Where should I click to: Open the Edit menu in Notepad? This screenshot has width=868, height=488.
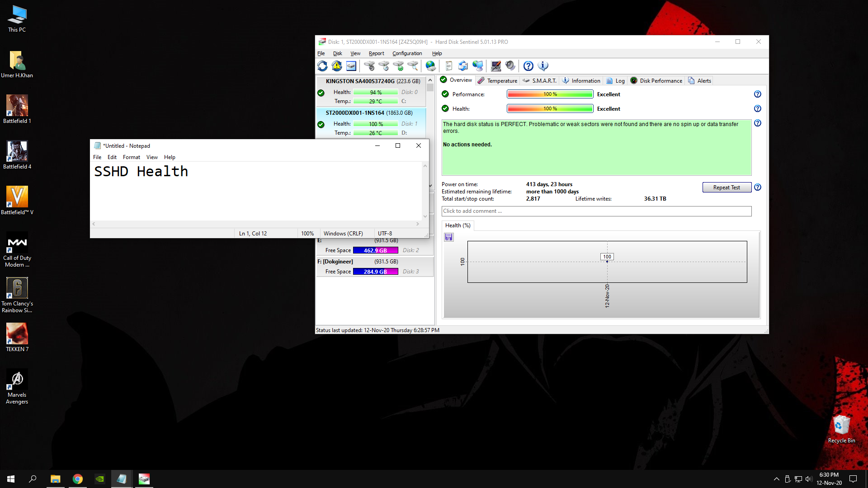pos(112,157)
